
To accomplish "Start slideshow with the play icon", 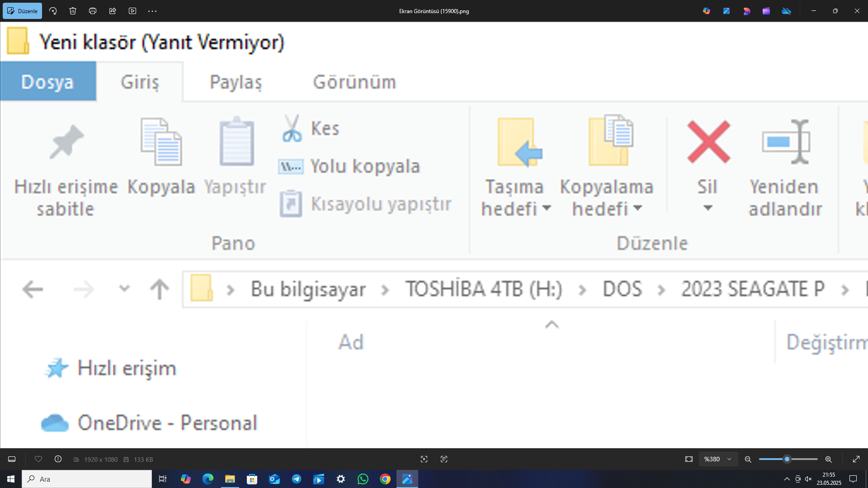I will (x=132, y=11).
